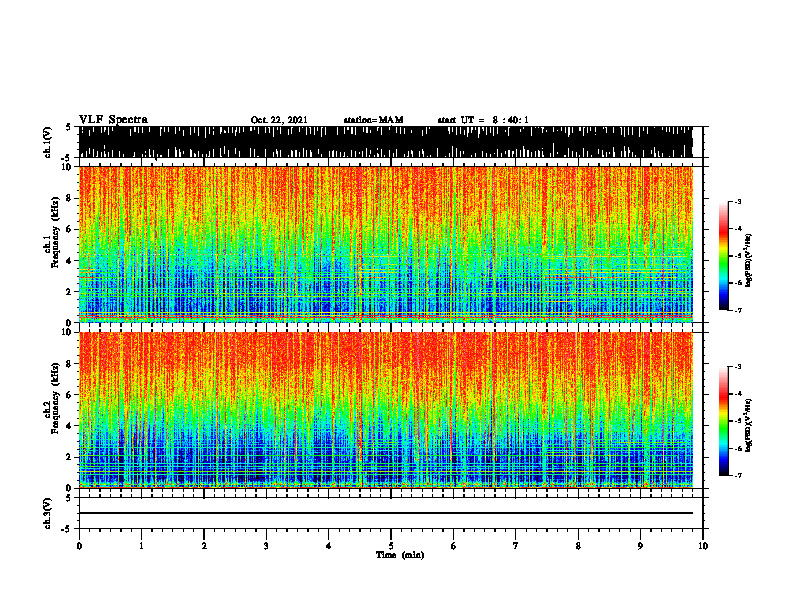Click the "4" kHz tick on ch.2 frequency axis

pyautogui.click(x=70, y=426)
